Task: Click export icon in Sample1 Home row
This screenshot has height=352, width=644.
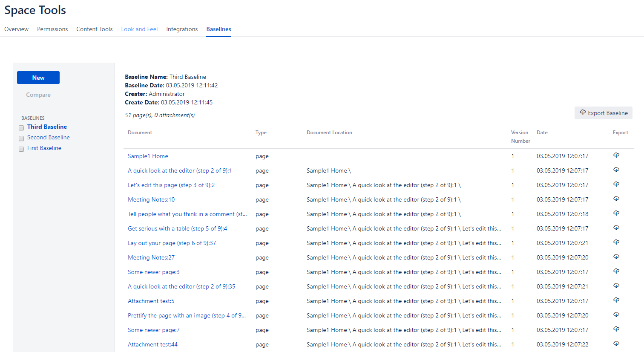Action: [616, 156]
